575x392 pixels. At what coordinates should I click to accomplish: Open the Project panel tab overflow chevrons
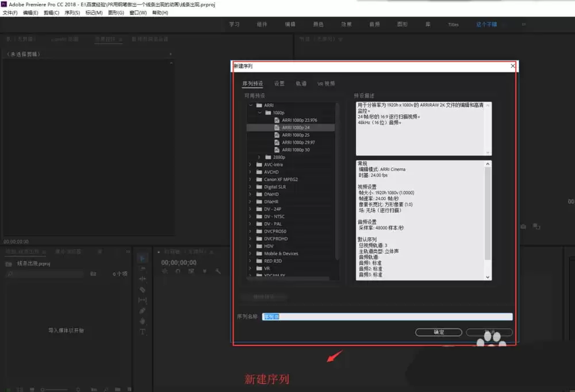coord(128,252)
